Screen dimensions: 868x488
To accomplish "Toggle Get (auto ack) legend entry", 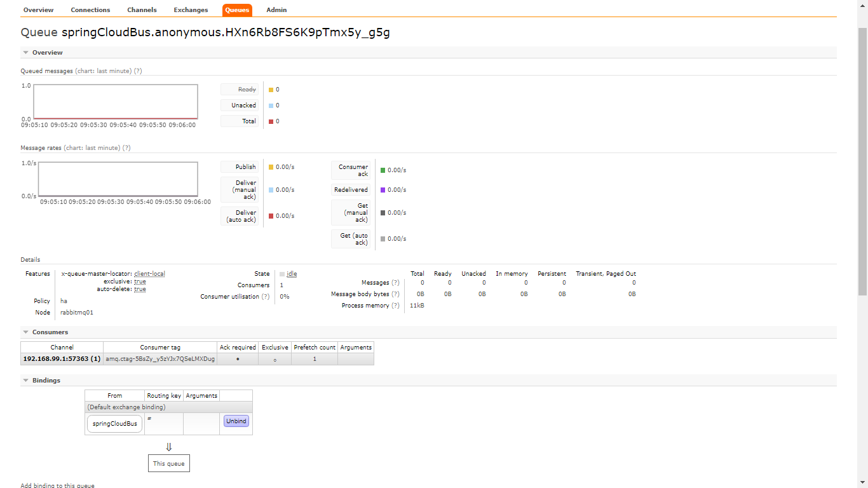I will click(351, 239).
